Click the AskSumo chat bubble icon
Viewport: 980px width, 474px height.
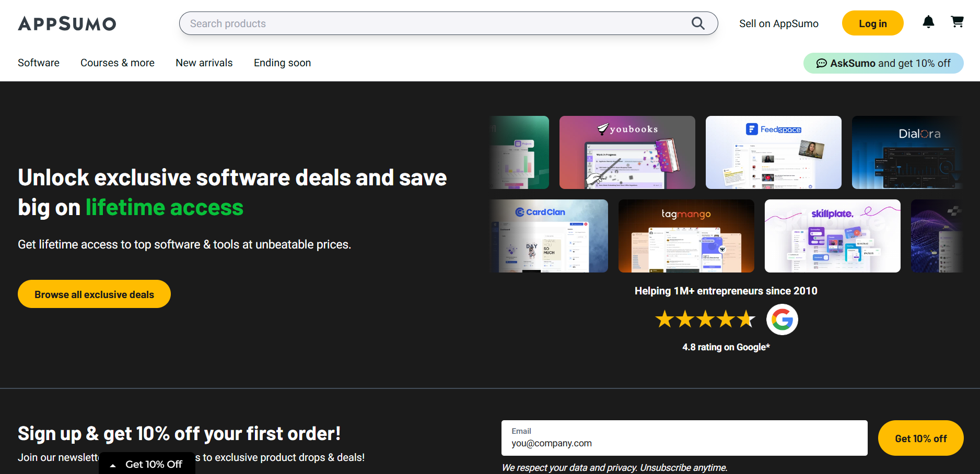pyautogui.click(x=822, y=63)
